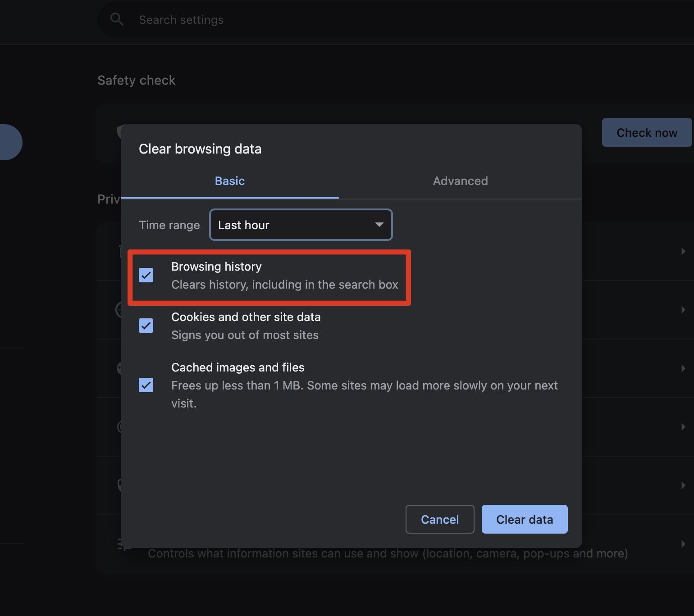Screen dimensions: 694x616
Task: Click the third chevron arrow in the privacy list
Action: click(x=683, y=368)
